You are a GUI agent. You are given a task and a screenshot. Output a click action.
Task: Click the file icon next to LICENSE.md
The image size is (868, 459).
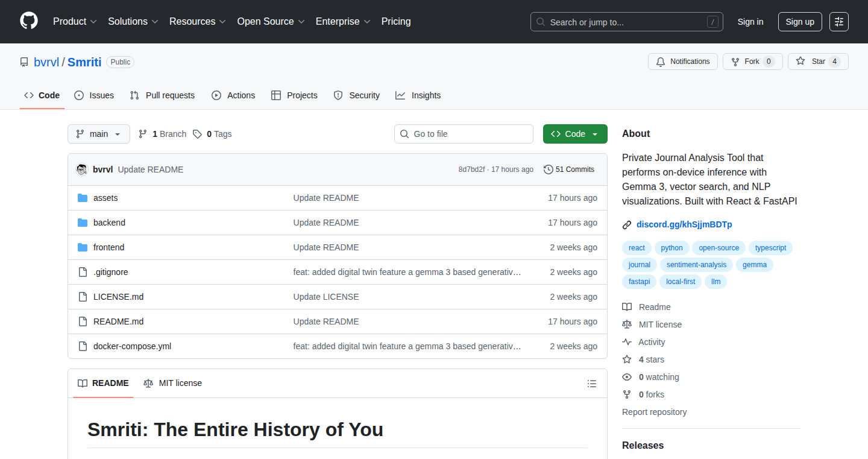[83, 297]
